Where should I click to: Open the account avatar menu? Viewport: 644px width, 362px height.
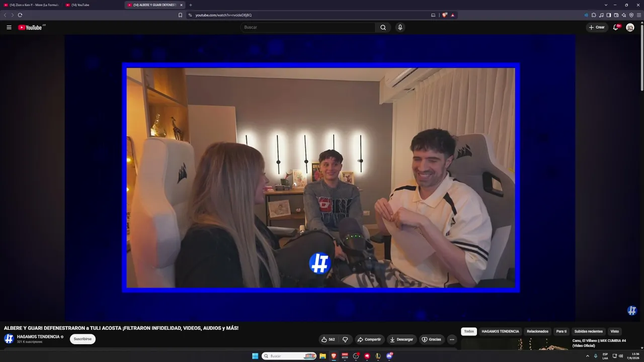click(630, 27)
